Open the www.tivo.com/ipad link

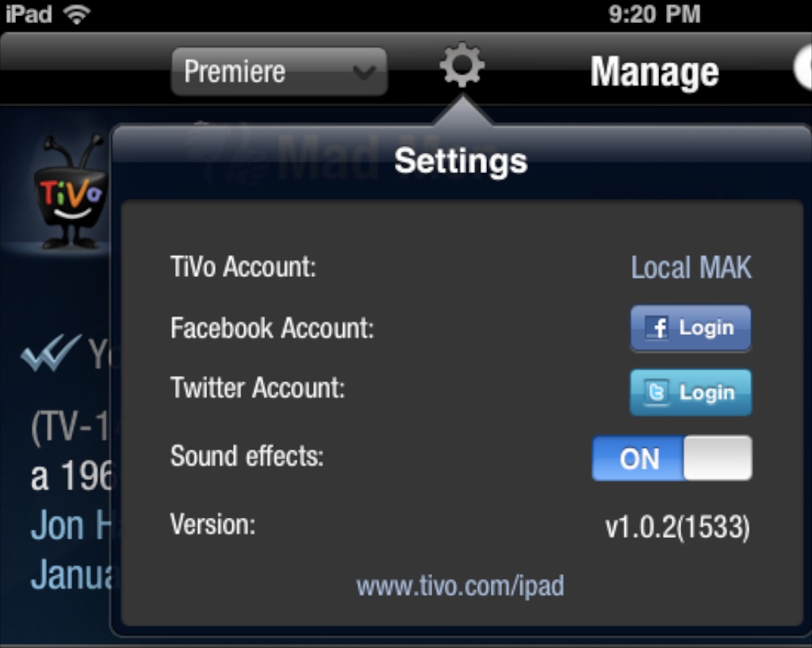460,586
